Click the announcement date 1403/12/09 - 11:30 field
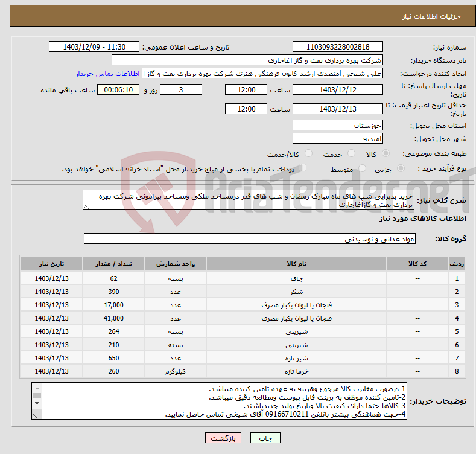 pos(94,47)
